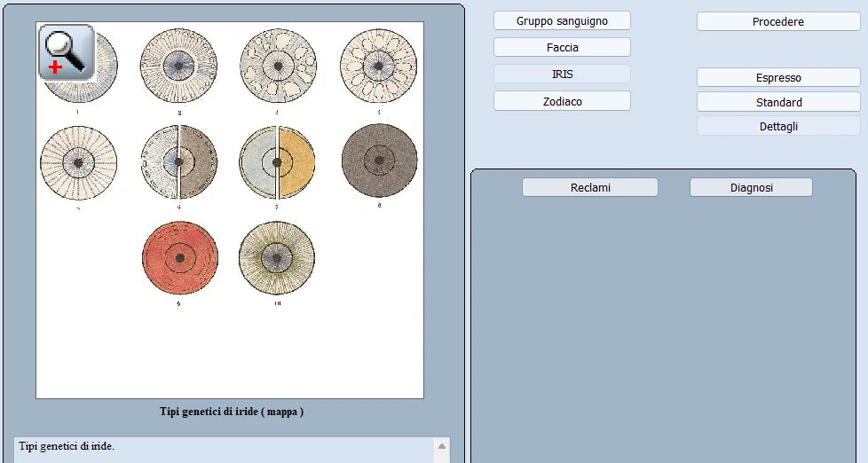Select the Espresso mode button
The image size is (868, 463).
pyautogui.click(x=778, y=77)
